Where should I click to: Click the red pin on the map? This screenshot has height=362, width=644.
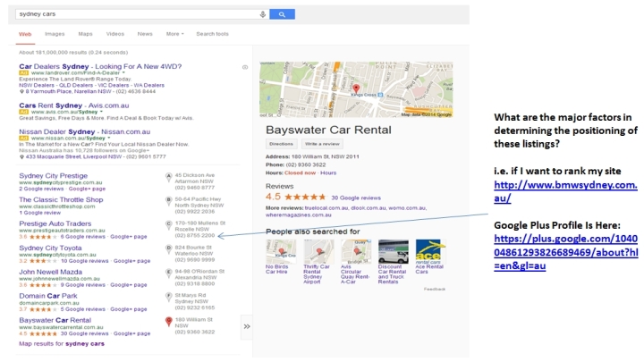[x=356, y=88]
